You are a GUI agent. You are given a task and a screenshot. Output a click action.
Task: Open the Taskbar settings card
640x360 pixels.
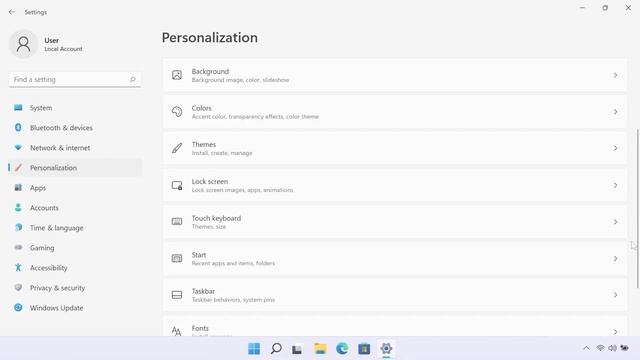pyautogui.click(x=395, y=295)
